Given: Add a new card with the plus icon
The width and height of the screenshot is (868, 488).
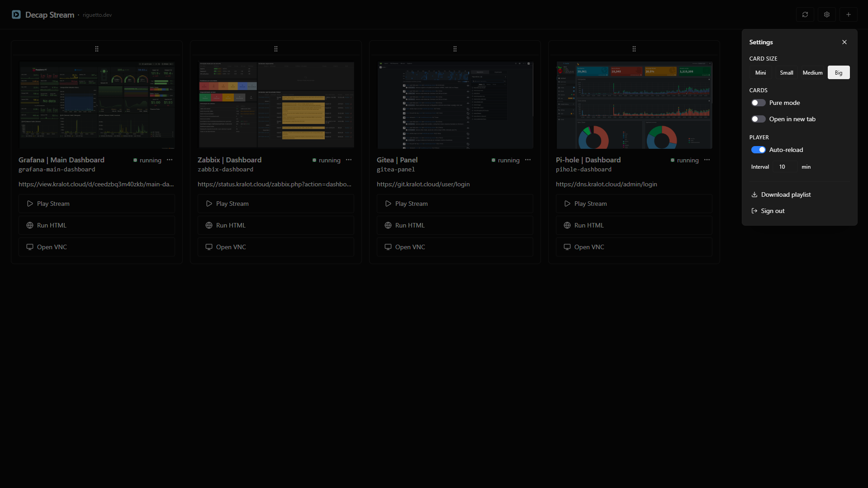Looking at the screenshot, I should pos(848,14).
